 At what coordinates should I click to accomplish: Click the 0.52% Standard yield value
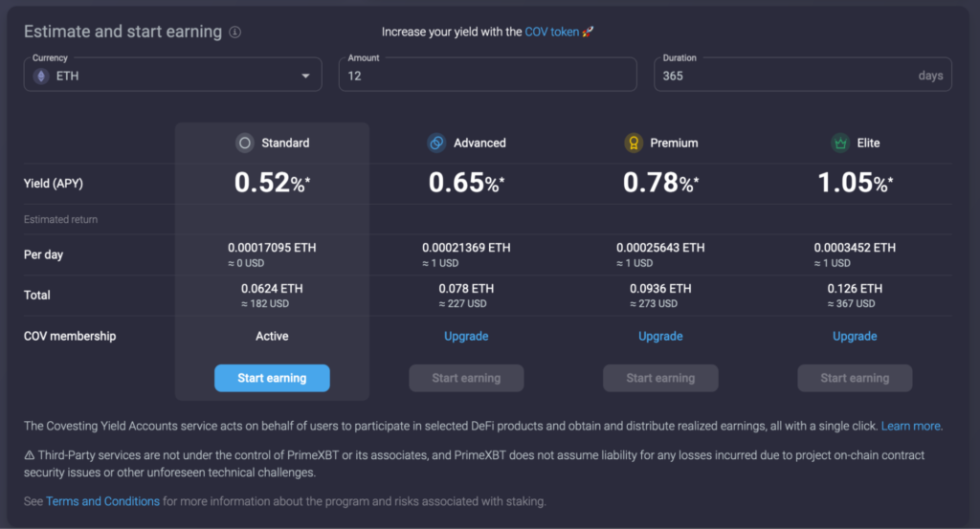click(x=272, y=183)
